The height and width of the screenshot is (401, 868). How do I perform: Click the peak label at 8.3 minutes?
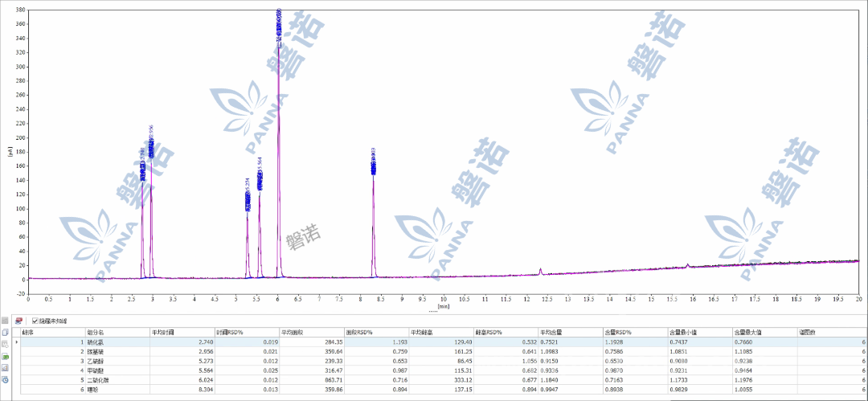click(373, 161)
